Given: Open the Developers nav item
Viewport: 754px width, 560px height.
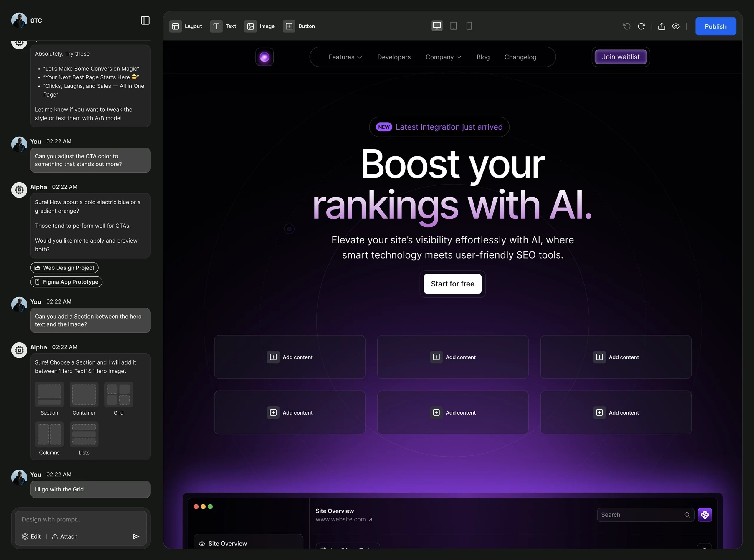Looking at the screenshot, I should [394, 57].
